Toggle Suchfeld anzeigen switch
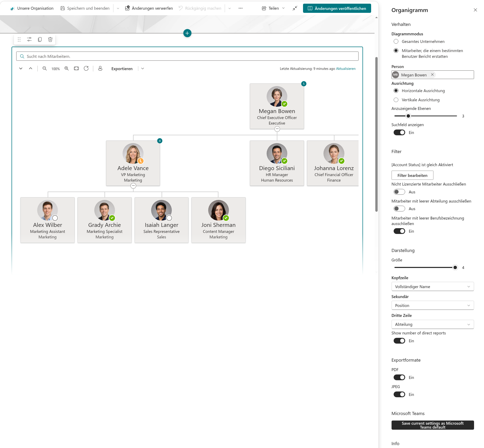This screenshot has width=484, height=448. pos(399,133)
